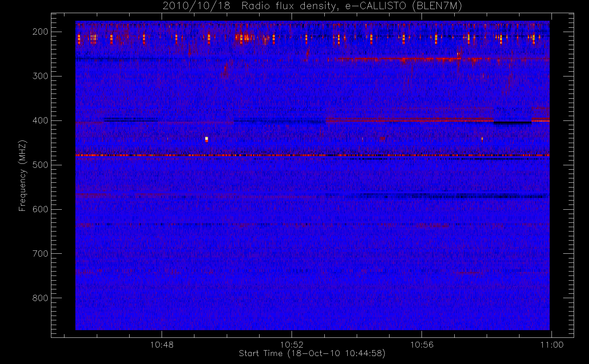
Task: Click the plot title mentioning e-CALLISTO (BLEN7M)
Action: coord(312,6)
